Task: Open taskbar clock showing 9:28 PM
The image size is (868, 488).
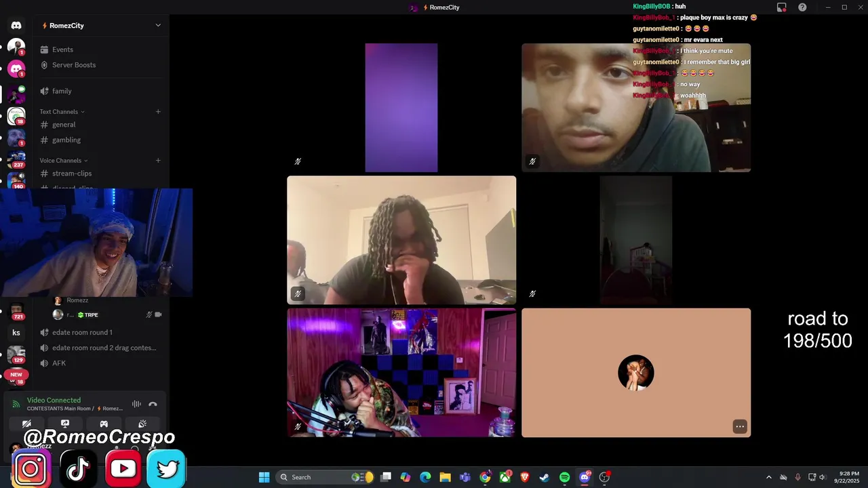Action: (847, 477)
